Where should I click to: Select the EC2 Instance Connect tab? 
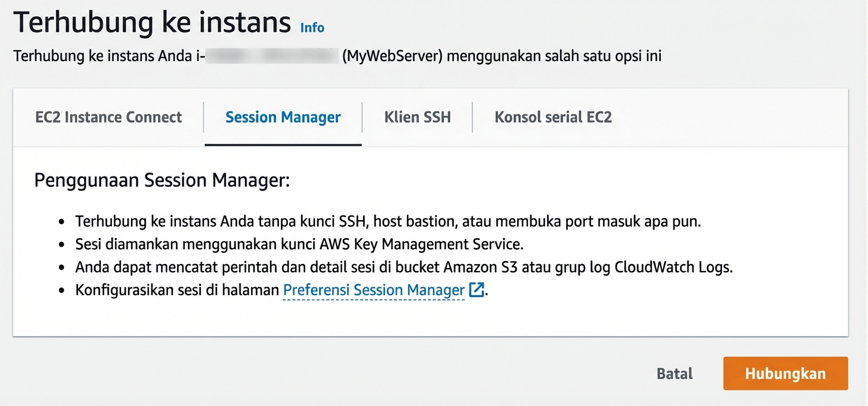(108, 117)
